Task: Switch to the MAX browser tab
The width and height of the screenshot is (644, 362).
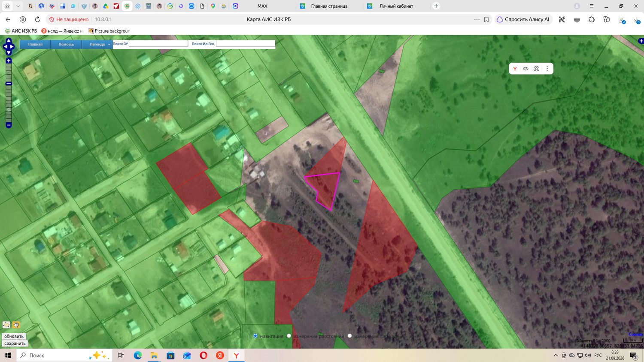Action: pos(262,6)
